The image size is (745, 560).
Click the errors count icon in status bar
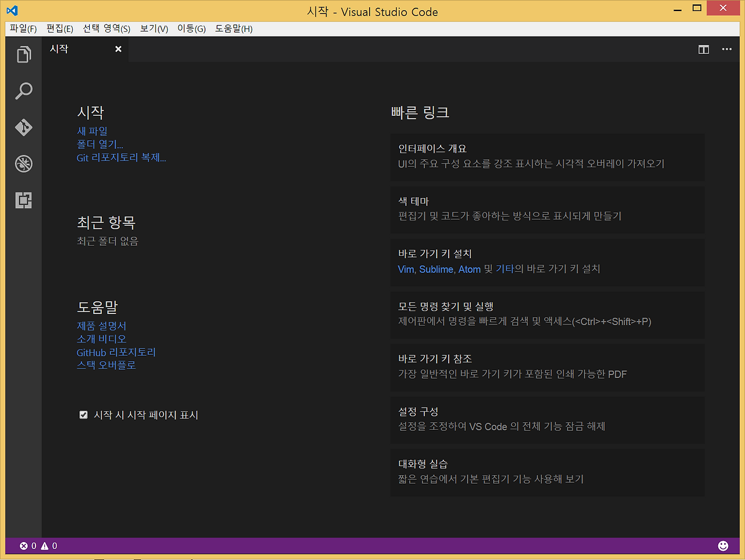point(24,545)
